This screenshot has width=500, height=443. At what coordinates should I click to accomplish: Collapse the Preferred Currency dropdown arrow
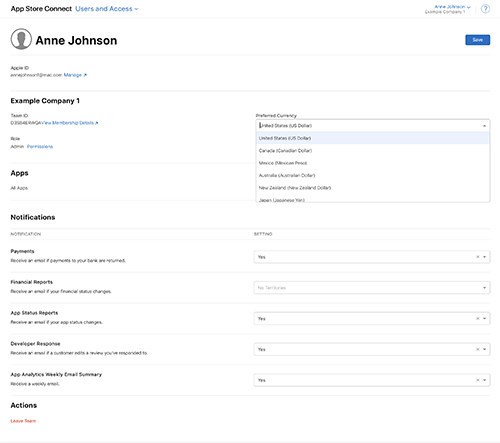484,126
